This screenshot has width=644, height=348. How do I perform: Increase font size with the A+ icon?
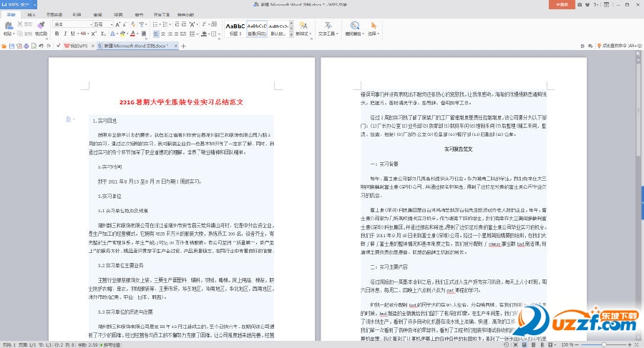(x=117, y=24)
